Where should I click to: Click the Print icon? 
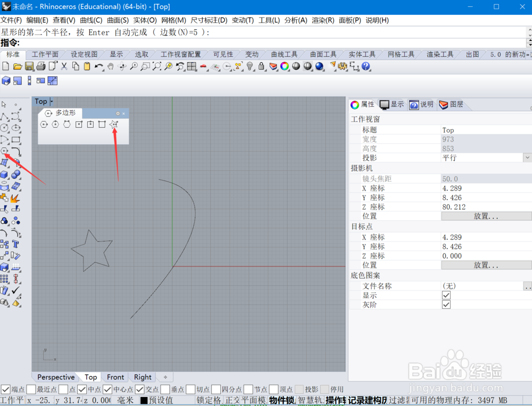[x=41, y=66]
